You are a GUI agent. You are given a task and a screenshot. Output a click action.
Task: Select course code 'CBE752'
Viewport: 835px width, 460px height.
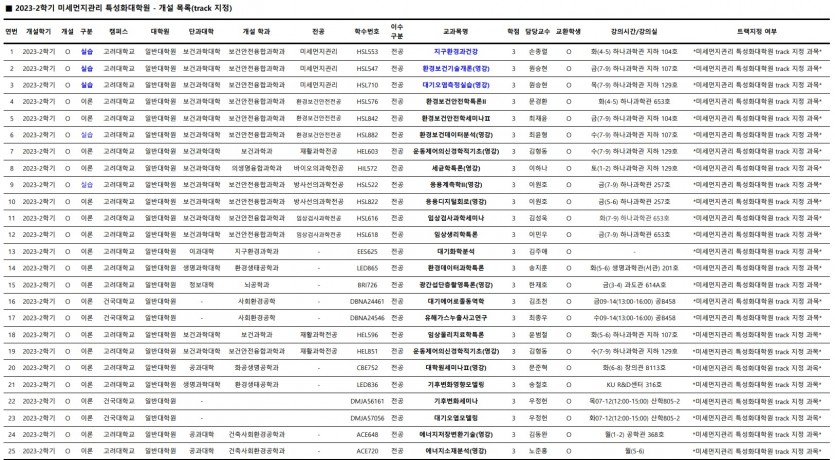(x=367, y=368)
